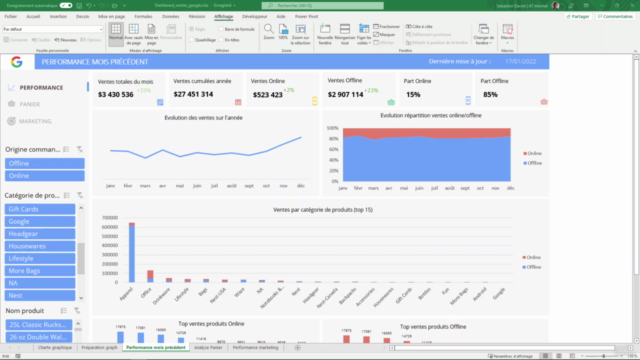Click the open folder quick access icon
The height and width of the screenshot is (360, 640).
(x=114, y=6)
